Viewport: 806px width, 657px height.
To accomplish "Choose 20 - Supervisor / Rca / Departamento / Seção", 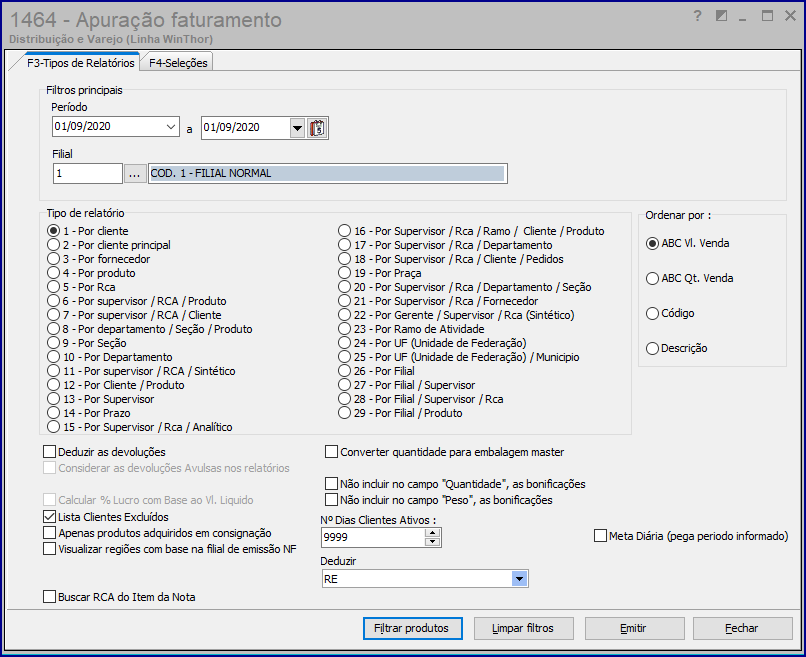I will pyautogui.click(x=465, y=287).
